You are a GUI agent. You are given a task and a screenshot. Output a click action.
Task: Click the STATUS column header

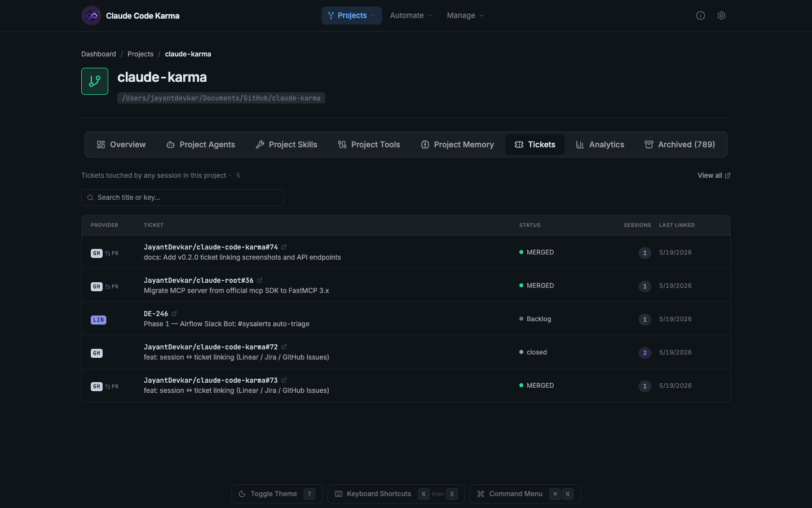(529, 225)
